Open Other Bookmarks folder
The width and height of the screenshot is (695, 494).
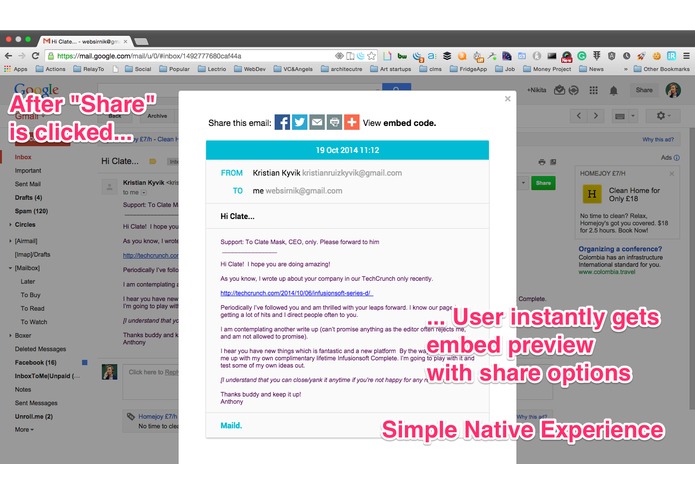coord(662,69)
